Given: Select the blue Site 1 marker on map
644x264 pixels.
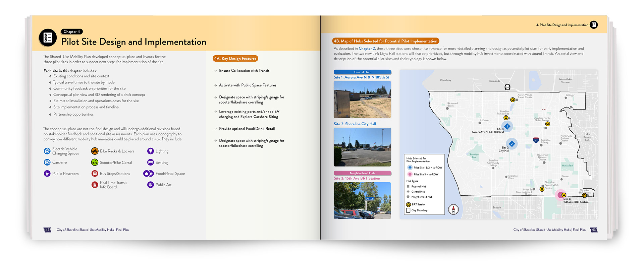Looking at the screenshot, I should 507,126.
